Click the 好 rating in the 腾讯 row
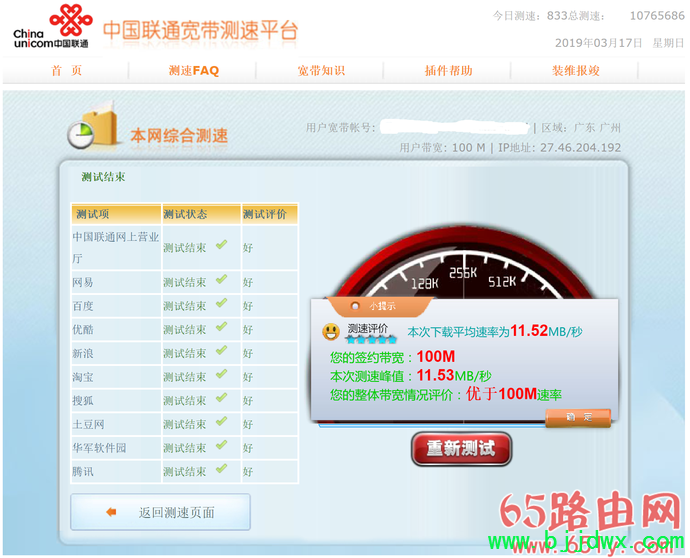Image resolution: width=690 pixels, height=558 pixels. pyautogui.click(x=248, y=472)
